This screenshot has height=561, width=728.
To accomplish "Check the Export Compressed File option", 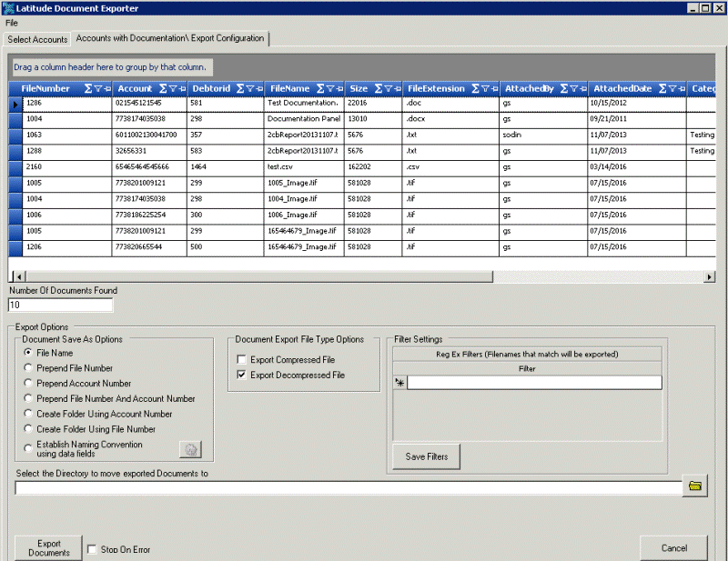I will click(x=241, y=359).
